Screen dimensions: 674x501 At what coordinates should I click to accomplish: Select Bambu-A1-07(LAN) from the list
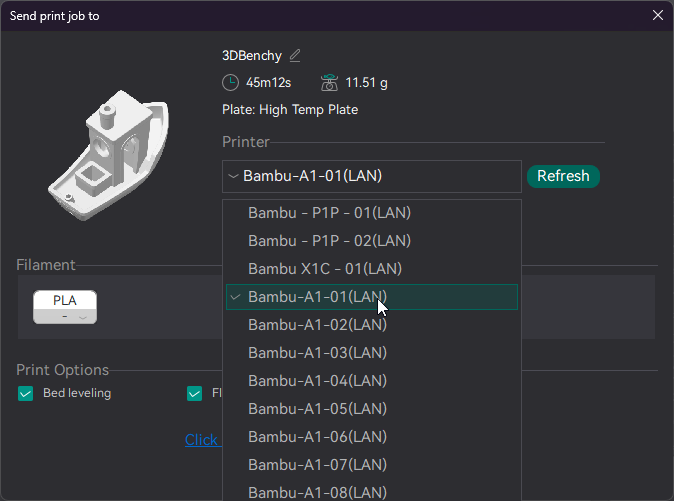[372, 464]
